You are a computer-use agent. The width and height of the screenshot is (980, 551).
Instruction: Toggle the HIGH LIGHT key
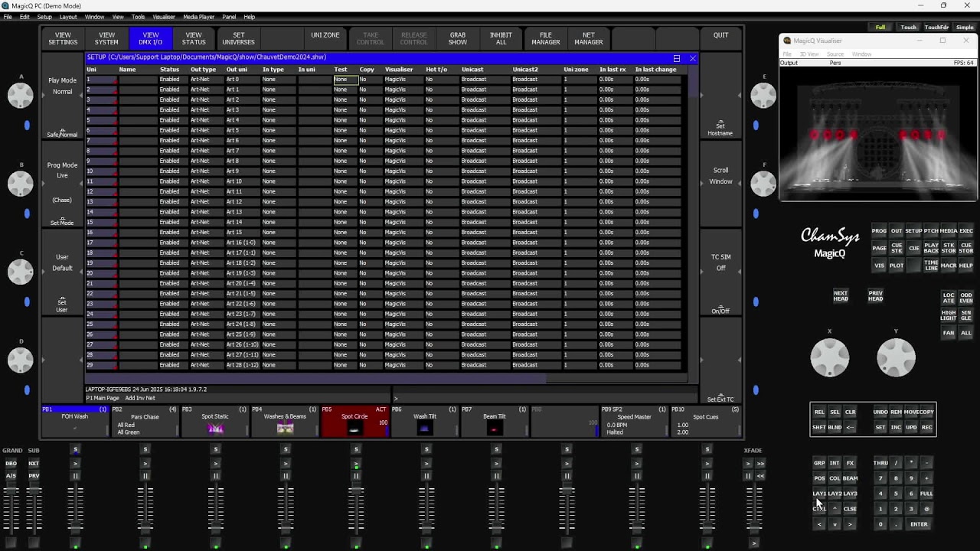949,315
